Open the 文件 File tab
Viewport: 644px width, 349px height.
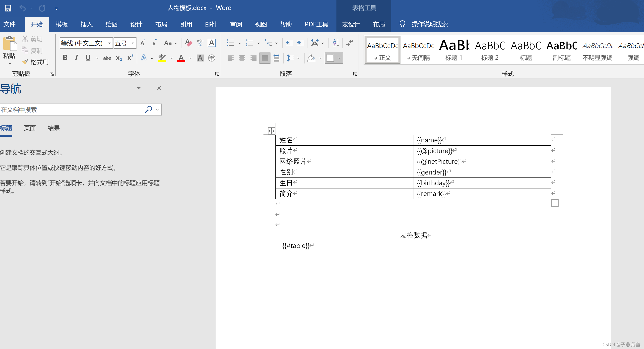[x=9, y=24]
